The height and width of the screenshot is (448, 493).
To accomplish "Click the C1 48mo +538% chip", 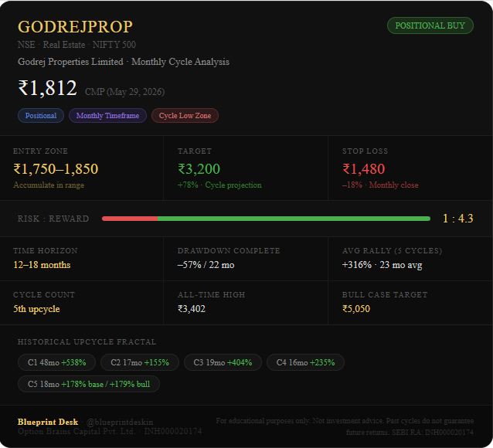I will 56,362.
